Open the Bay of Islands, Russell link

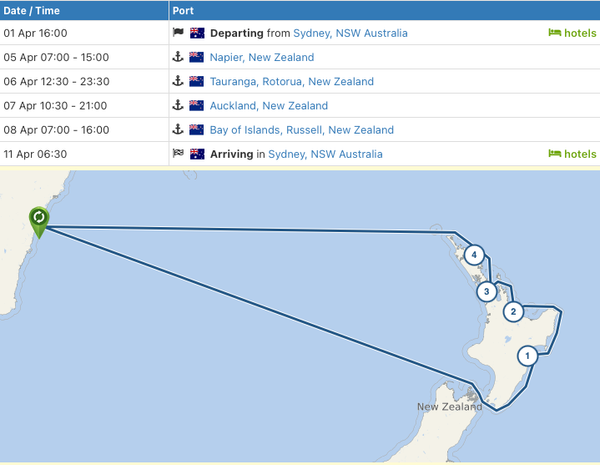302,130
